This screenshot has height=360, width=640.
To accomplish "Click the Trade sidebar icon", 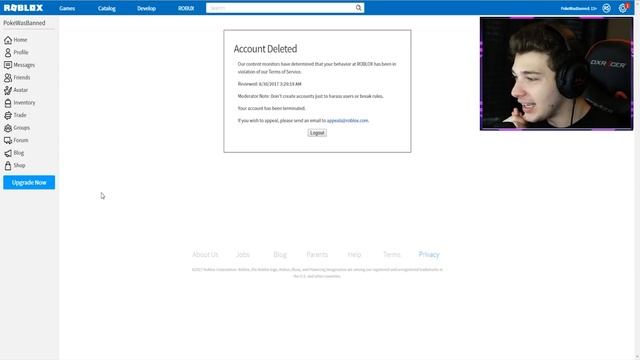I will [8, 116].
